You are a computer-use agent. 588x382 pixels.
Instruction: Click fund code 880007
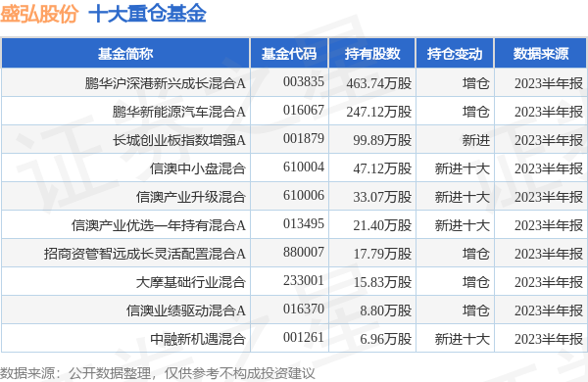tap(304, 253)
